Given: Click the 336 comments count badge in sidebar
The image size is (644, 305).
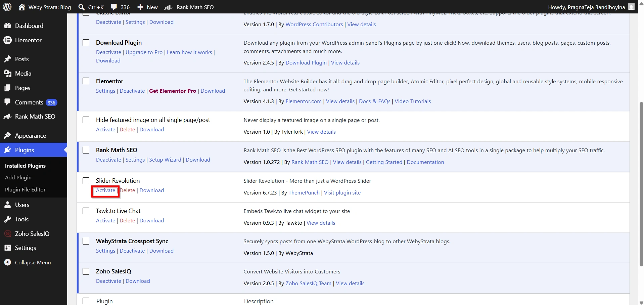Looking at the screenshot, I should pyautogui.click(x=51, y=103).
